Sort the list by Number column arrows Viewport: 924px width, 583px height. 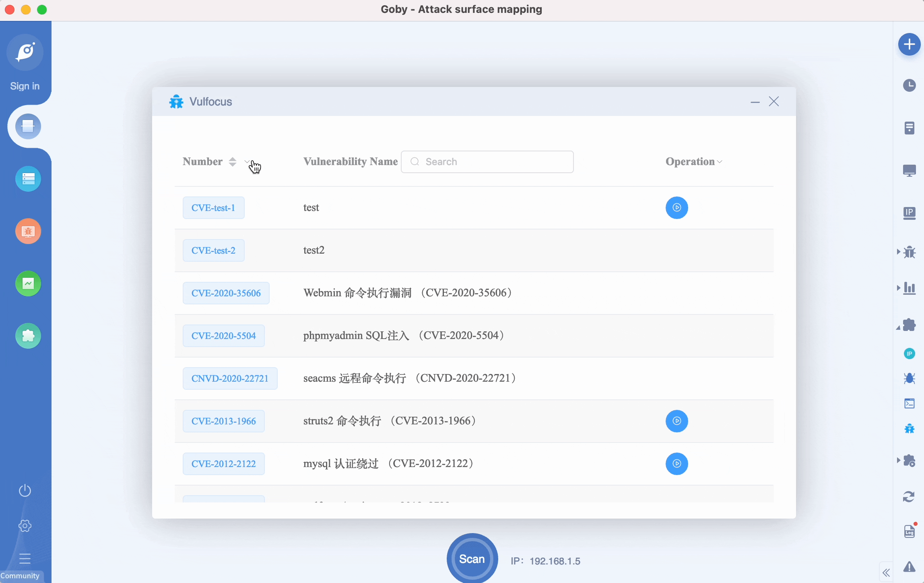pos(233,162)
